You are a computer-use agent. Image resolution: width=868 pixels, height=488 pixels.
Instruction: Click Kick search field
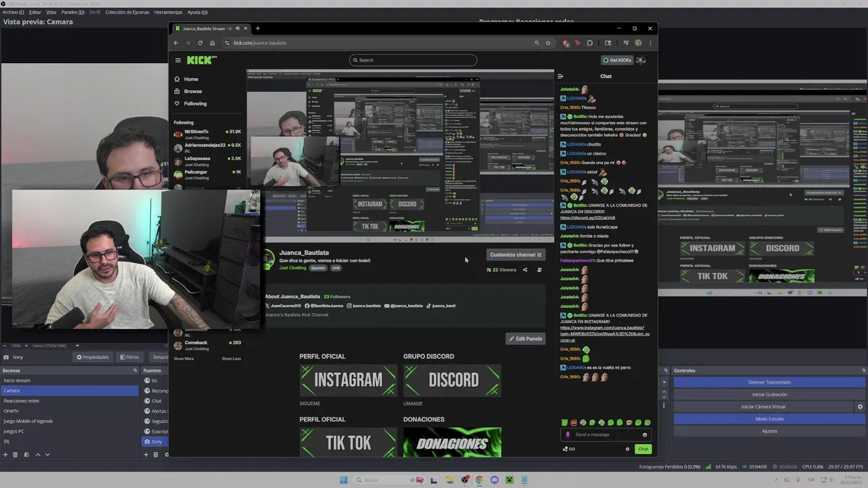coord(413,60)
